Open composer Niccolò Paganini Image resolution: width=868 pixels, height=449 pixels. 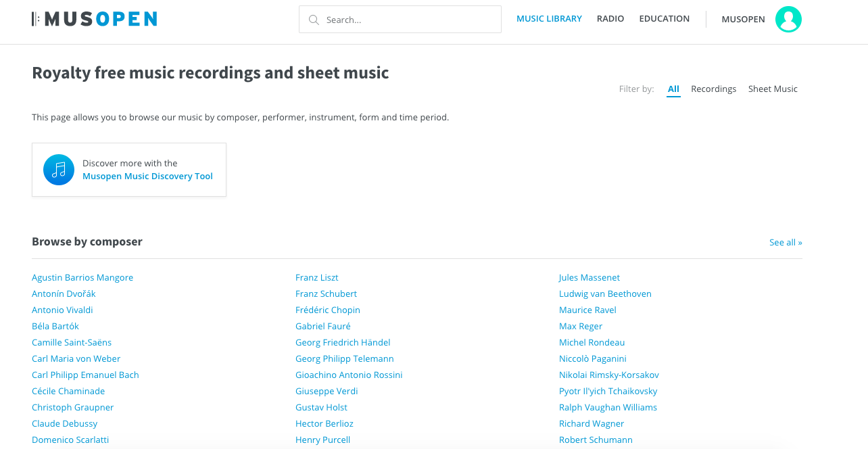(593, 359)
